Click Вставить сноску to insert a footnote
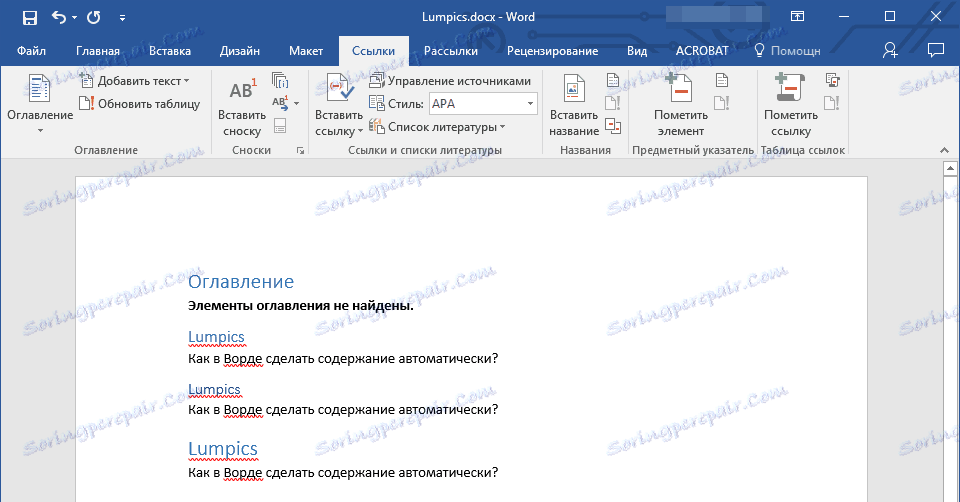Viewport: 960px width, 502px height. (242, 105)
